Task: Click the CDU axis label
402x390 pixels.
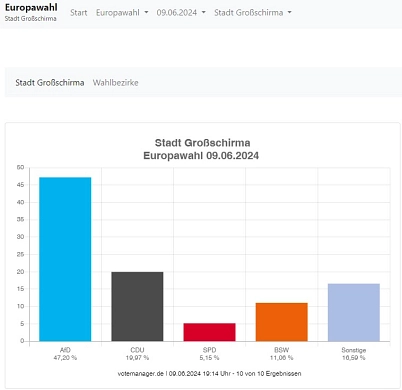Action: coord(137,350)
